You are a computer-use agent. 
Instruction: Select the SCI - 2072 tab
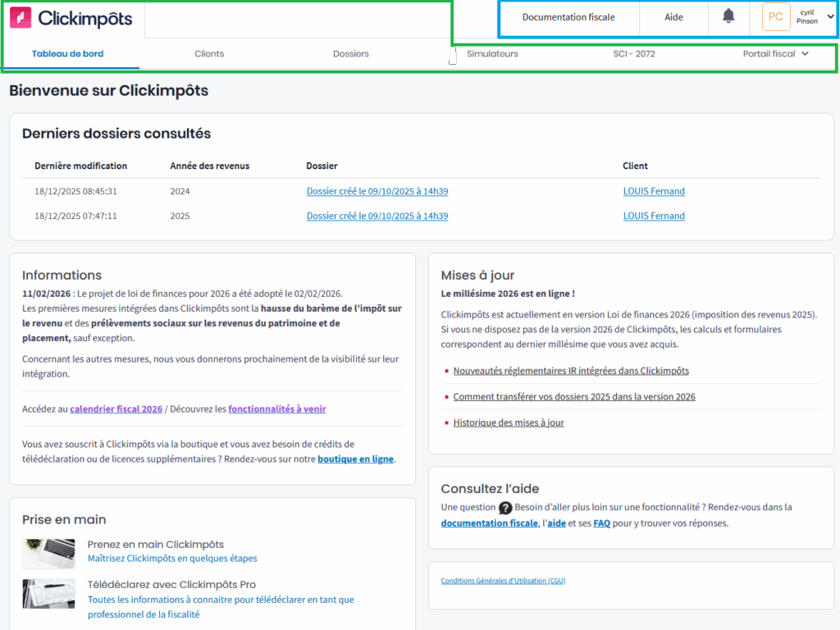633,54
